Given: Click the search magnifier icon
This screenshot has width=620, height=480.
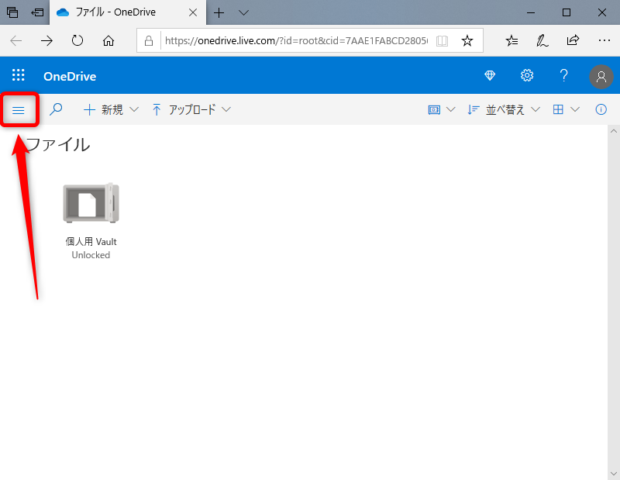Looking at the screenshot, I should click(56, 109).
